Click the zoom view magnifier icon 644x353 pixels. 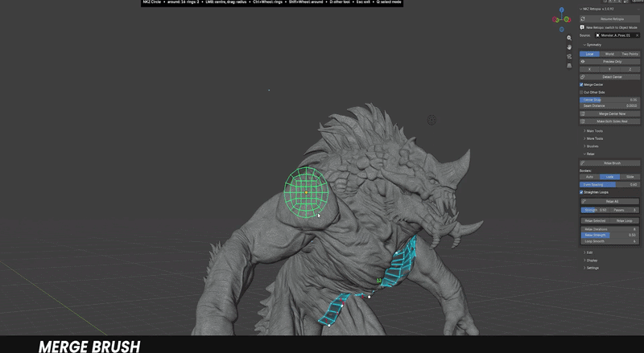click(569, 38)
